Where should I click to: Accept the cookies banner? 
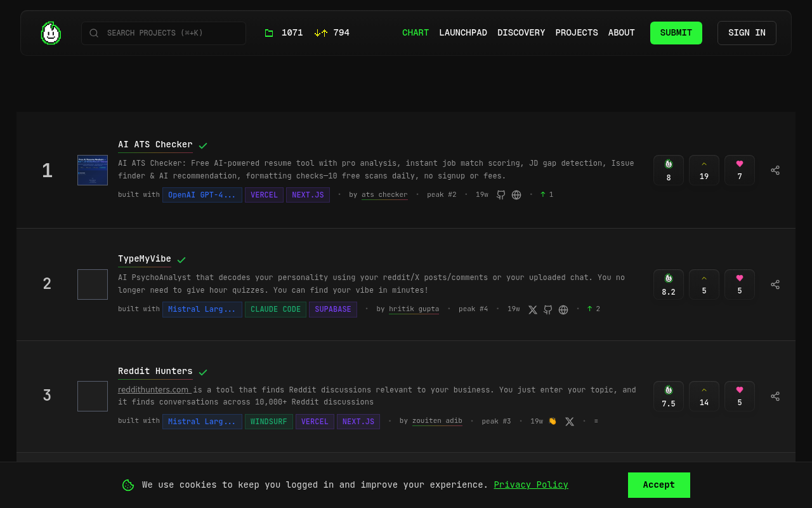point(659,485)
